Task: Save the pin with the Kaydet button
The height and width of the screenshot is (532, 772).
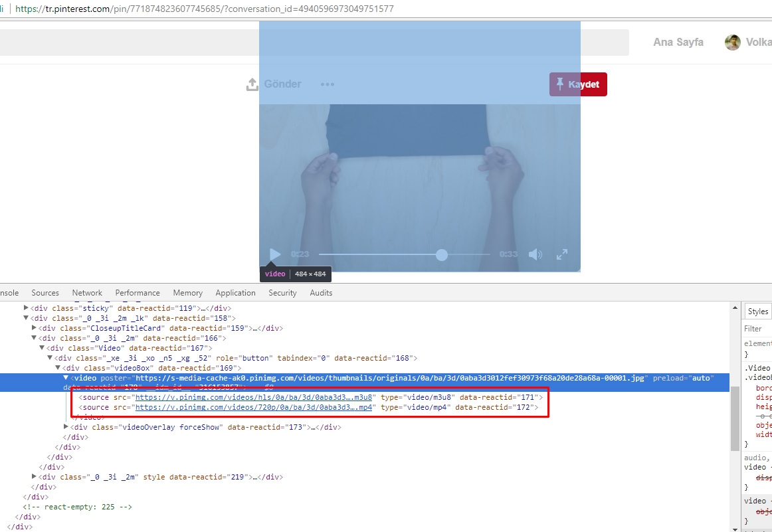Action: click(x=578, y=84)
